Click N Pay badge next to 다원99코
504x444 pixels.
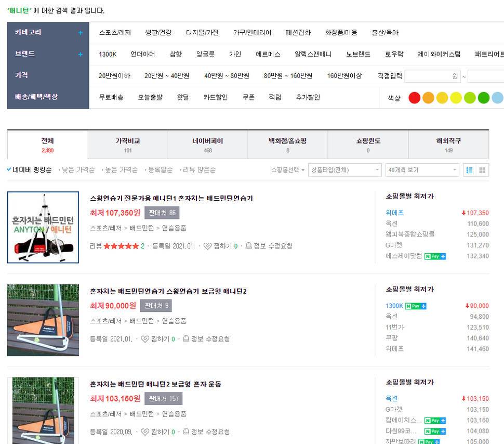[435, 432]
